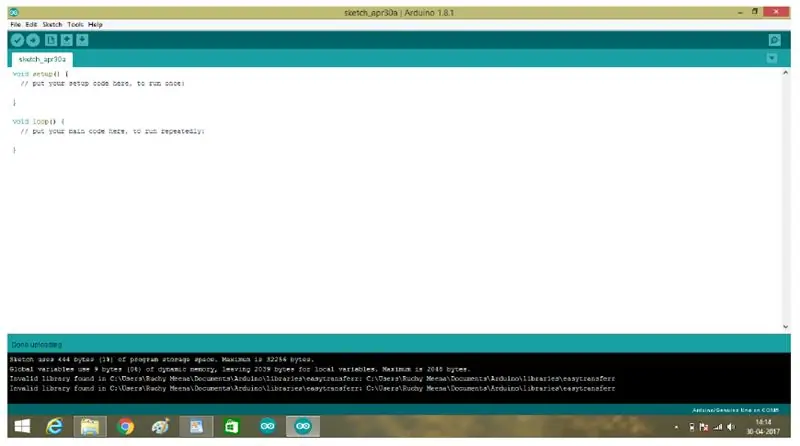Show hidden system tray icons
This screenshot has width=800, height=446.
(x=677, y=427)
